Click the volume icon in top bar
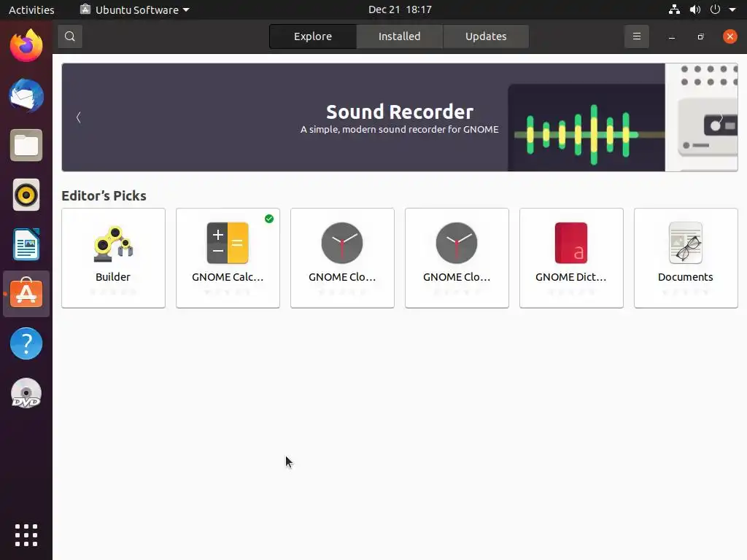The width and height of the screenshot is (747, 560). (695, 9)
